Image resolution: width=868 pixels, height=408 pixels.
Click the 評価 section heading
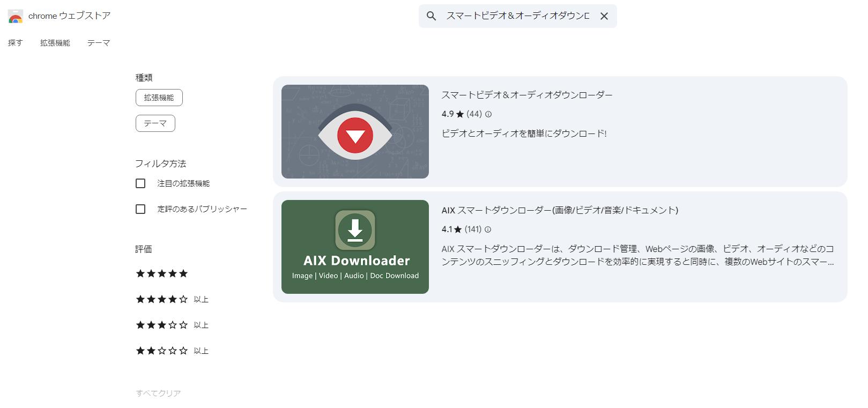pos(144,249)
